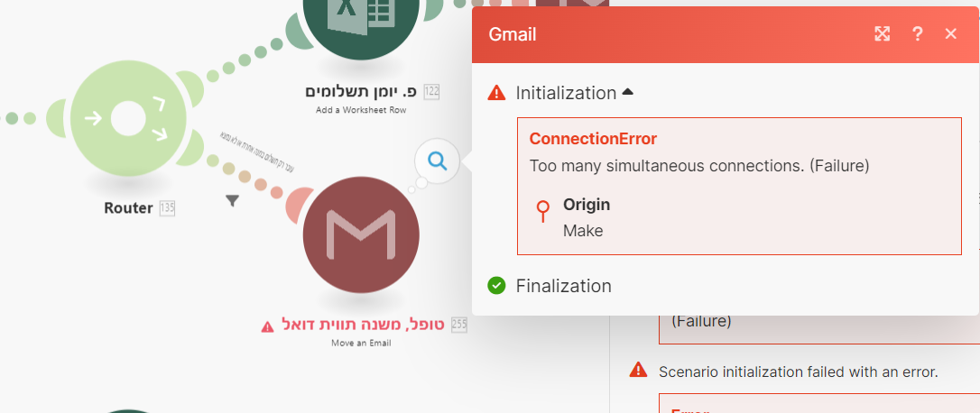This screenshot has height=413, width=980.
Task: Close the Gmail error popup
Action: [x=950, y=34]
